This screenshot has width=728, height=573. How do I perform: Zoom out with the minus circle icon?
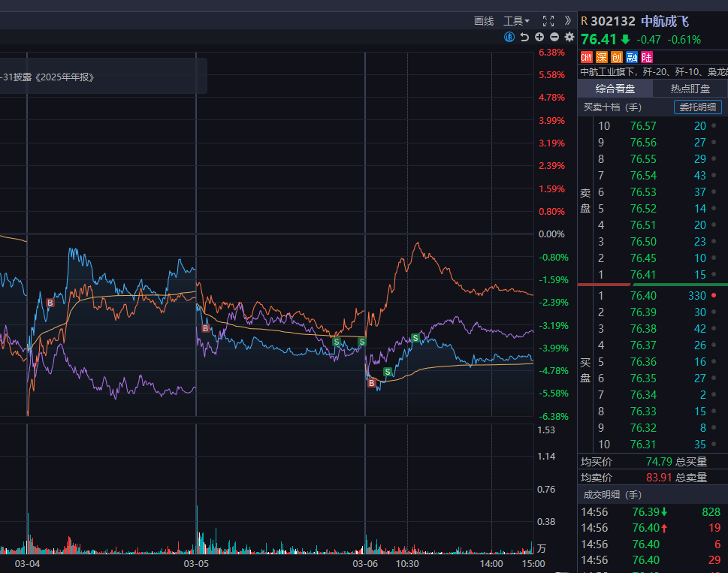click(x=554, y=37)
